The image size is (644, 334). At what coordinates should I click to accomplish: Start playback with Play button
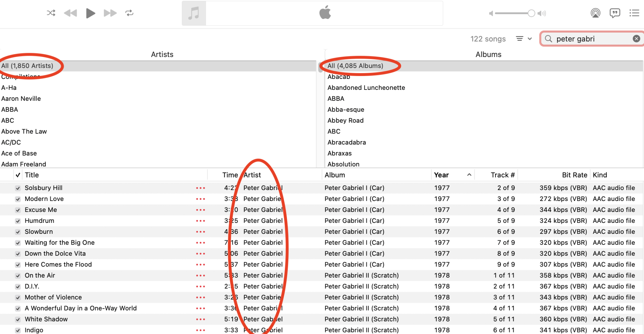tap(90, 13)
